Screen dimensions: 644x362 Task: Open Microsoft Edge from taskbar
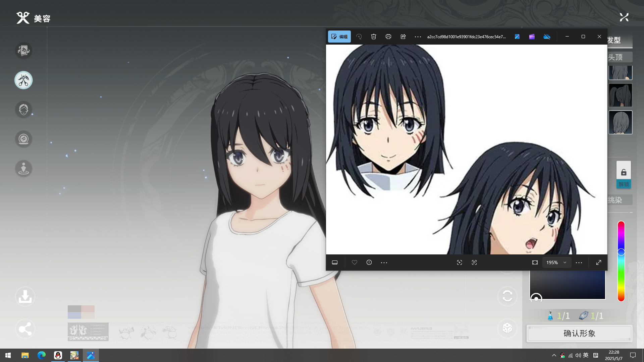pyautogui.click(x=41, y=355)
